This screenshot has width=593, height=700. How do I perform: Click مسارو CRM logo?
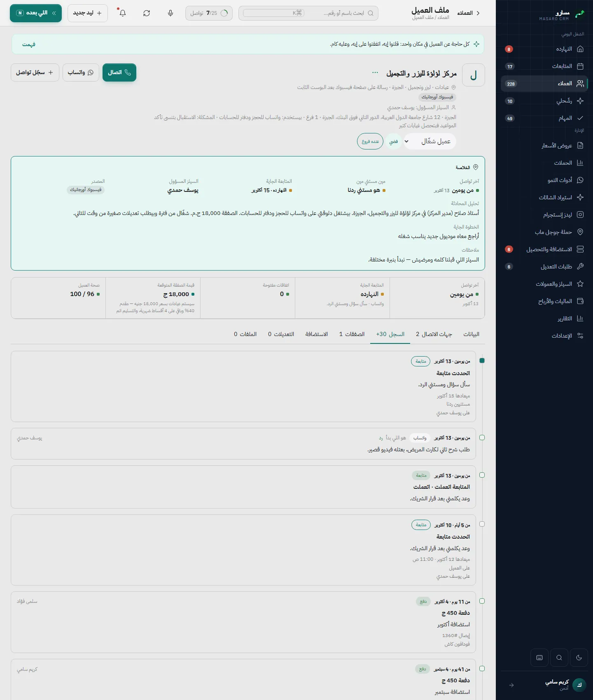tap(562, 15)
